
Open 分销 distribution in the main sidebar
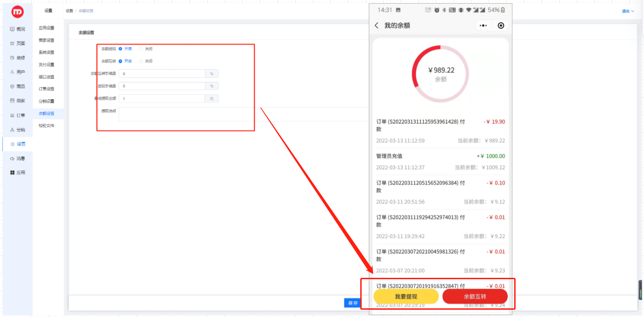coord(18,129)
